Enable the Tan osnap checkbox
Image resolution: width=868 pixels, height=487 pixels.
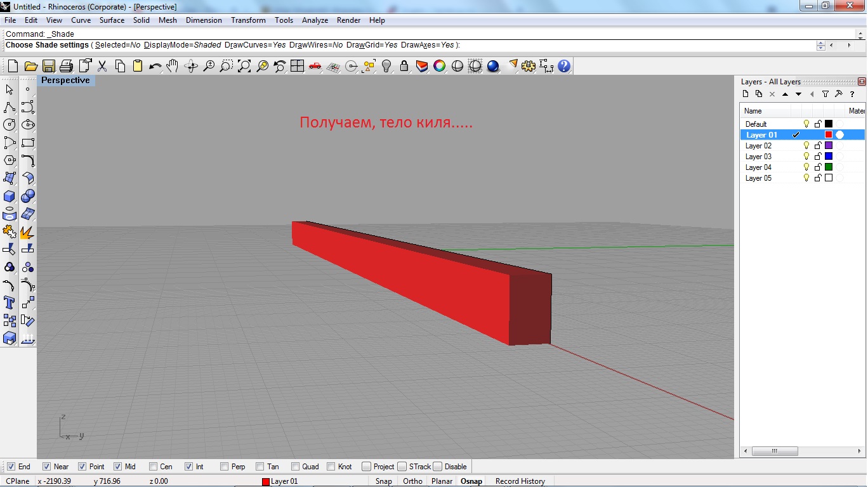[260, 467]
